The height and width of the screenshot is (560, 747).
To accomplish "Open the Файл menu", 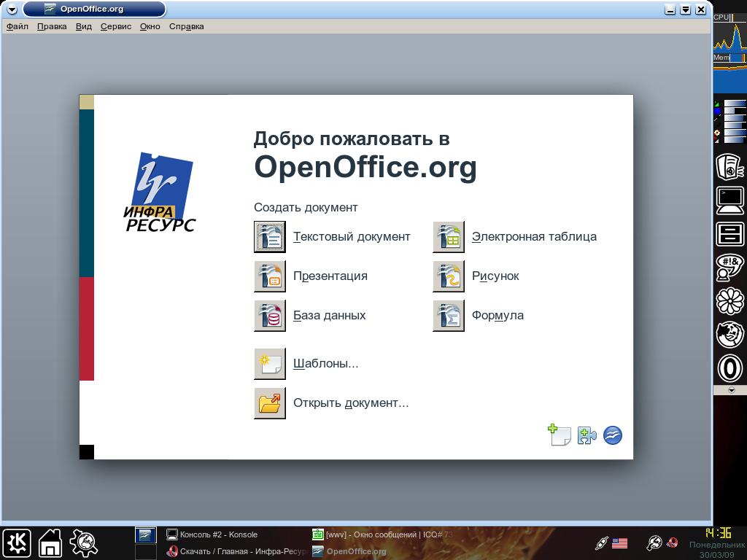I will pos(18,26).
